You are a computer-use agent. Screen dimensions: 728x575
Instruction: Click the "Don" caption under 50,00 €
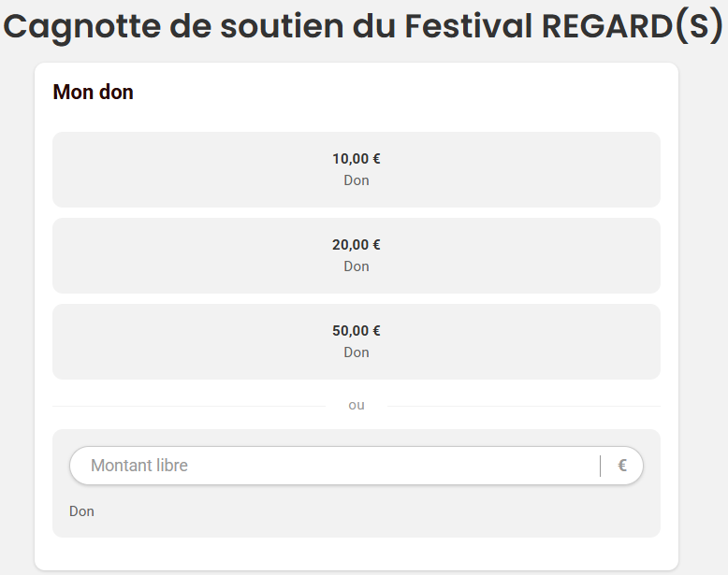(x=357, y=352)
